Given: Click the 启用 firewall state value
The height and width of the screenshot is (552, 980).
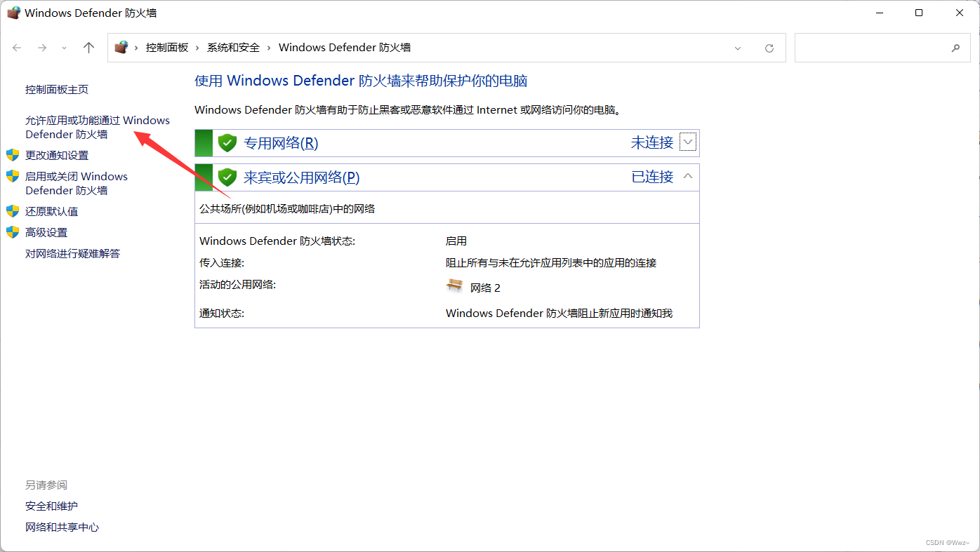Looking at the screenshot, I should 456,241.
